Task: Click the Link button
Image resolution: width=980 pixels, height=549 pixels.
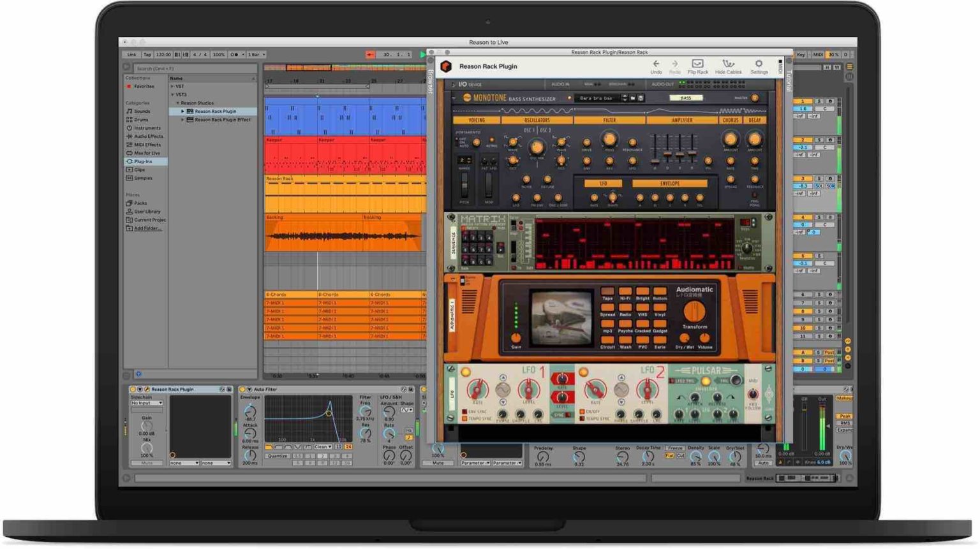Action: tap(131, 55)
